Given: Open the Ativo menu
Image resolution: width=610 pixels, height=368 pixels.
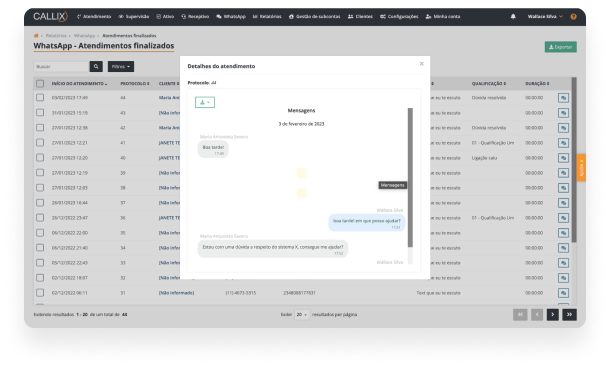Looking at the screenshot, I should click(x=165, y=16).
